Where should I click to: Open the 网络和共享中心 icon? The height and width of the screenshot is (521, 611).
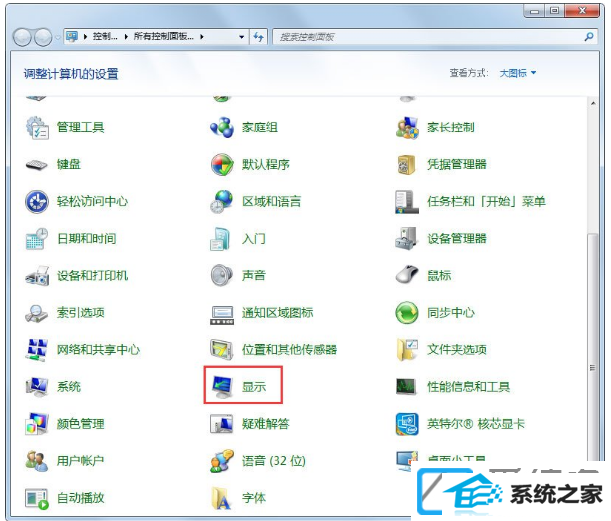(37, 350)
